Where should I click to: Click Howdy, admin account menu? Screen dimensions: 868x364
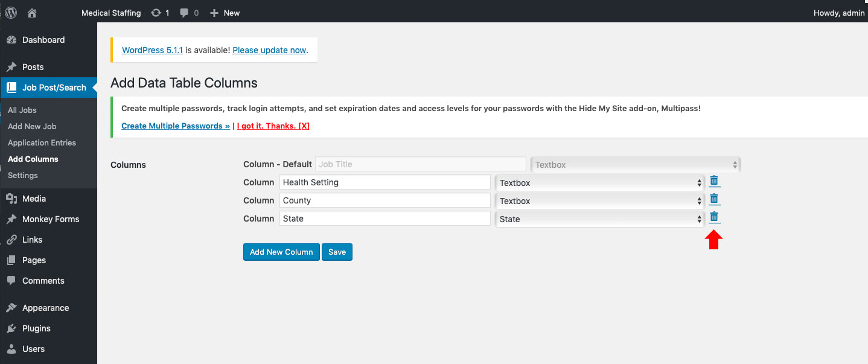pos(838,13)
